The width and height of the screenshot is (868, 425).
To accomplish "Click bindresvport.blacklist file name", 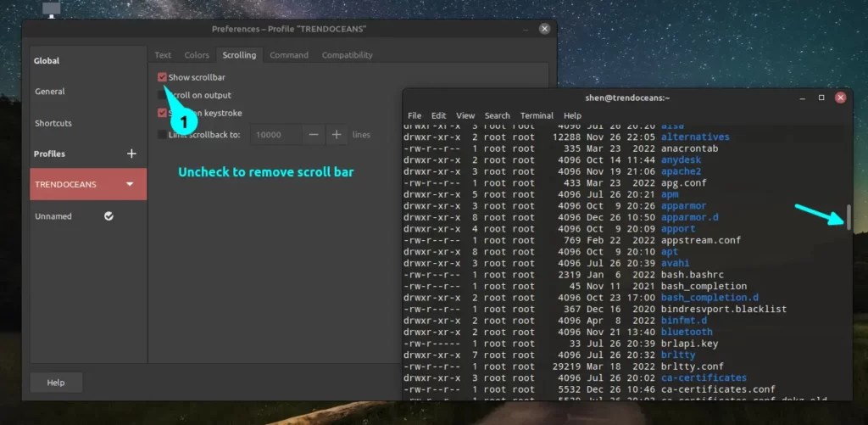I will pos(724,309).
